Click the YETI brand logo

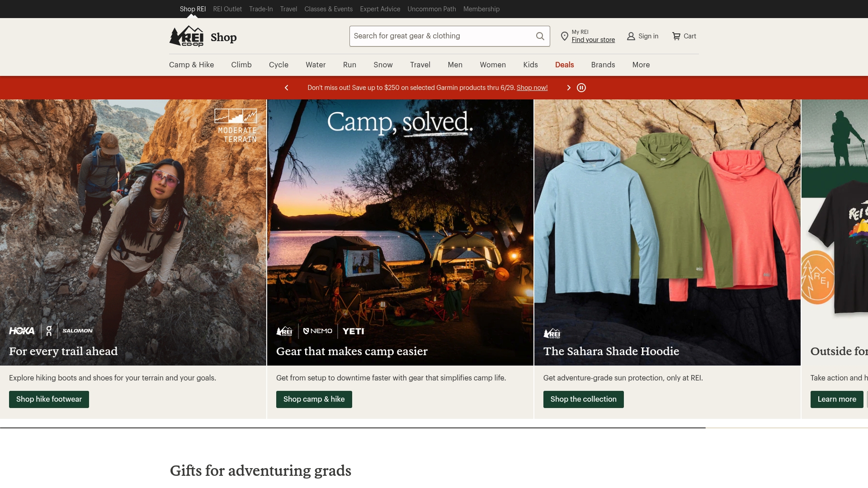(353, 331)
